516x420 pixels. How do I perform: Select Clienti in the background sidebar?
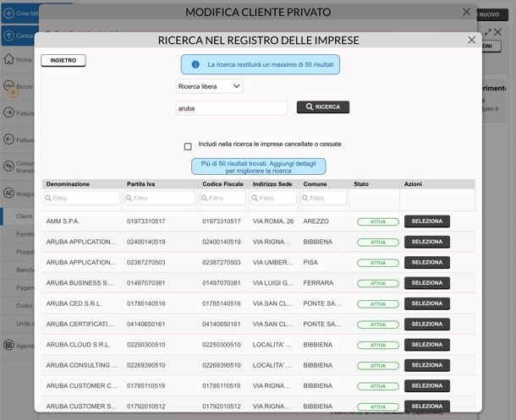pyautogui.click(x=25, y=216)
